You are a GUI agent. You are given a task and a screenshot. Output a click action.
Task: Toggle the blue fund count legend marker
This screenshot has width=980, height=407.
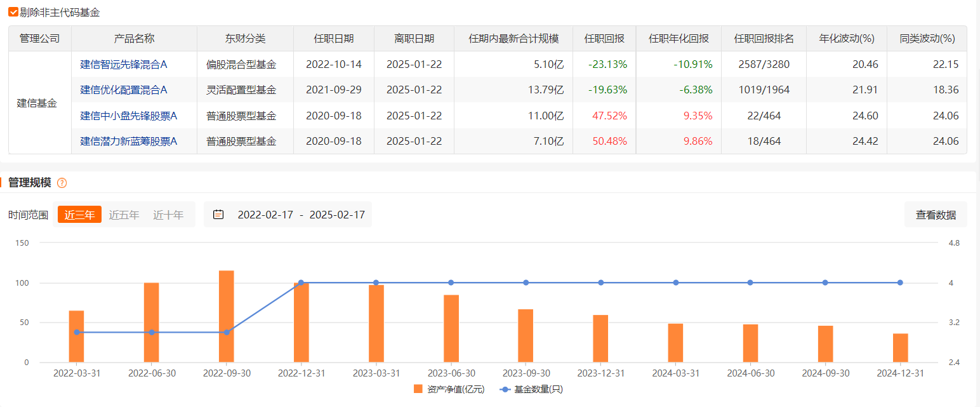click(x=505, y=389)
